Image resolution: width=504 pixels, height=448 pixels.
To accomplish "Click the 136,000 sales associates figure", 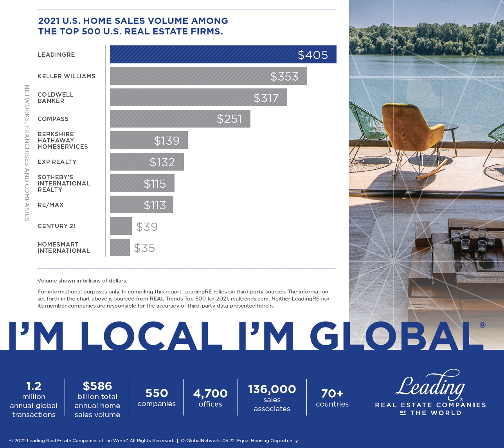I will [x=272, y=398].
